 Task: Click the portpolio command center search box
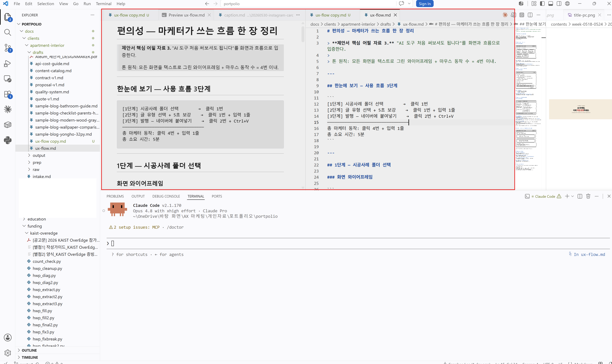pos(308,4)
